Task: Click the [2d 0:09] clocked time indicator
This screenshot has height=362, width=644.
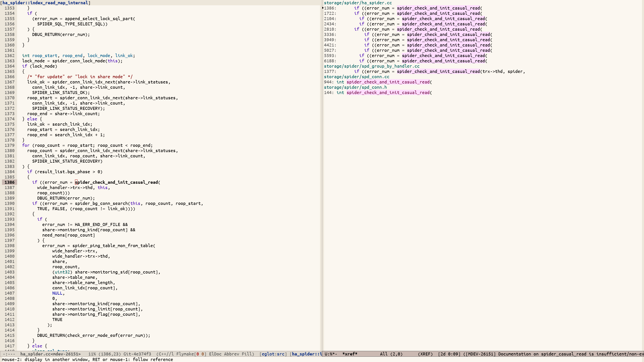Action: point(449,354)
